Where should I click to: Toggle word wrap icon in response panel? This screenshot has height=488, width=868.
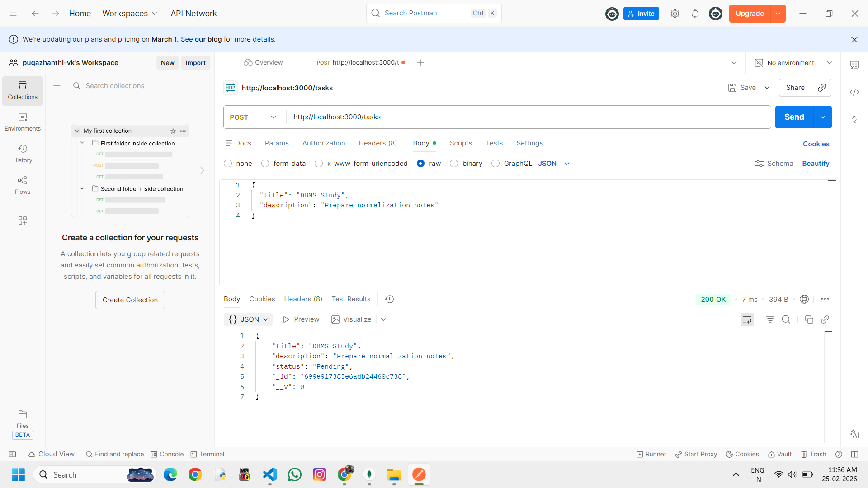747,319
